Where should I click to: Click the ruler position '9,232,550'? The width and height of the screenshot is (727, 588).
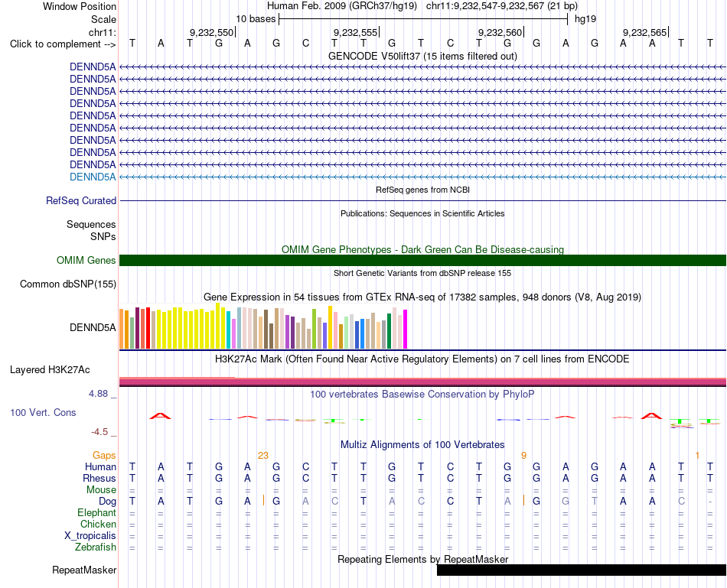(211, 32)
